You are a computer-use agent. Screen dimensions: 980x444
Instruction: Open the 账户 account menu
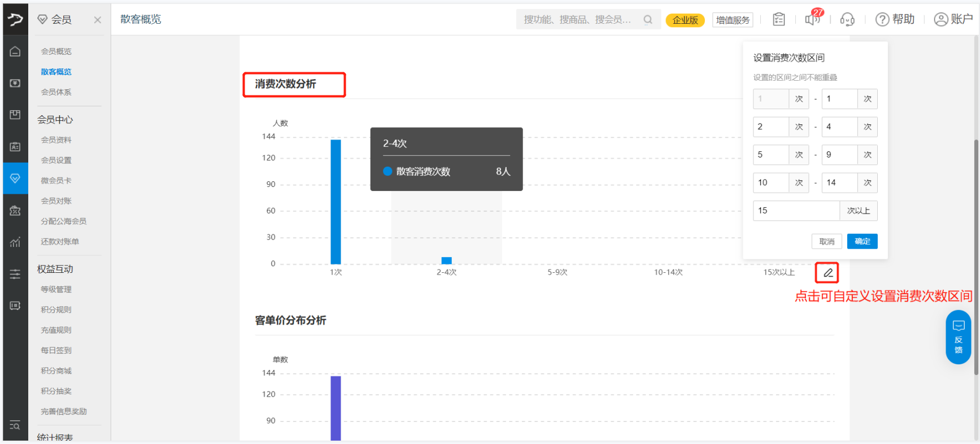click(x=953, y=20)
